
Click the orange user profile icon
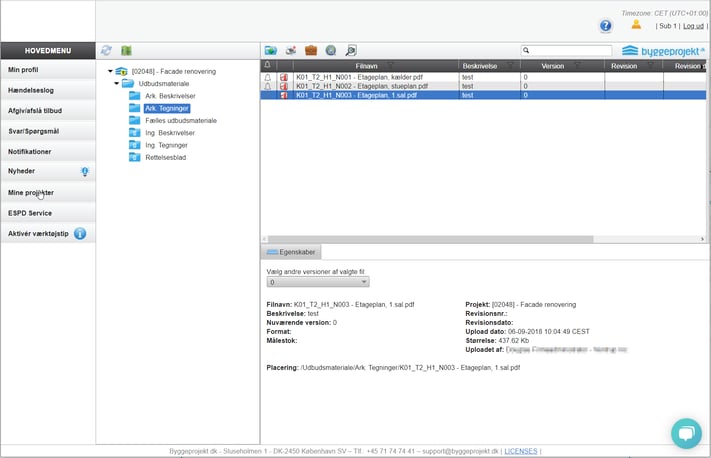635,25
